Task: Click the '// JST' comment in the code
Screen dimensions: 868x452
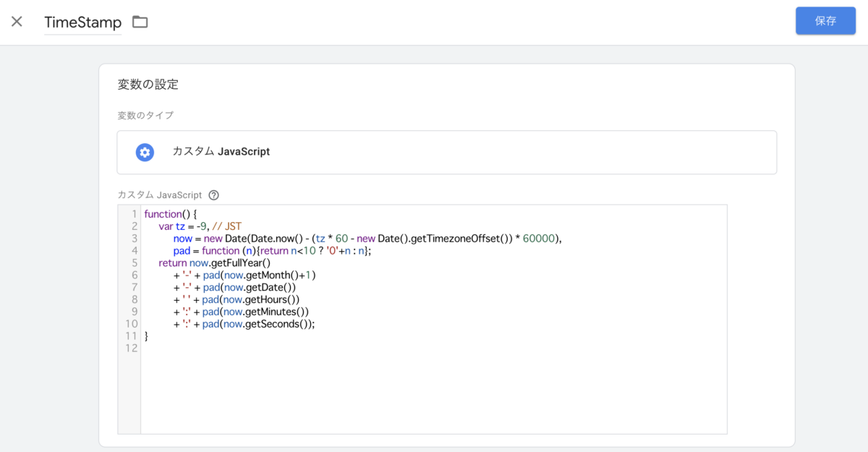Action: [227, 226]
